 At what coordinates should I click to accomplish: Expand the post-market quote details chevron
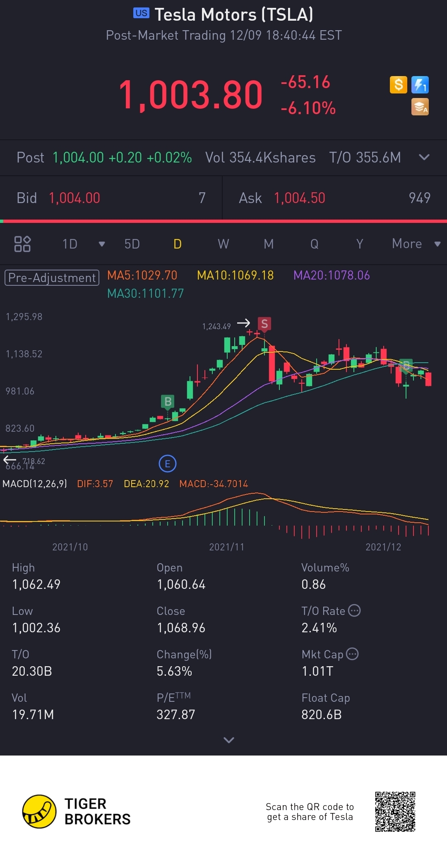coord(424,157)
